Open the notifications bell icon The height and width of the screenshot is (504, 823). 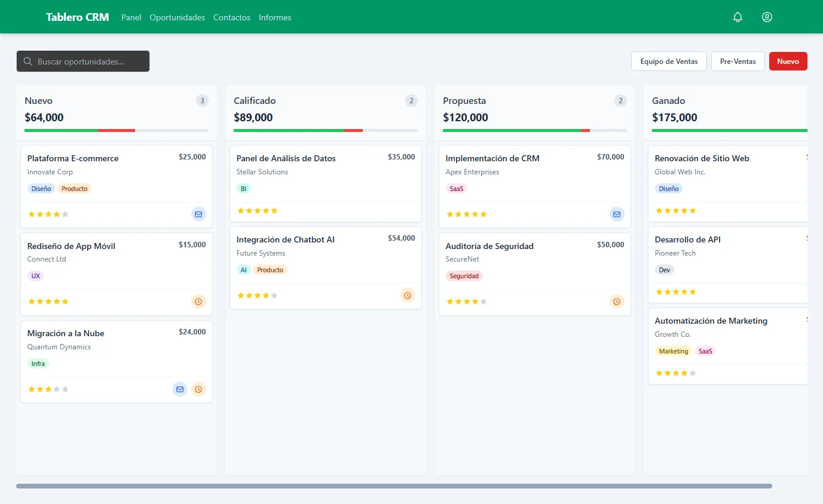[x=738, y=17]
